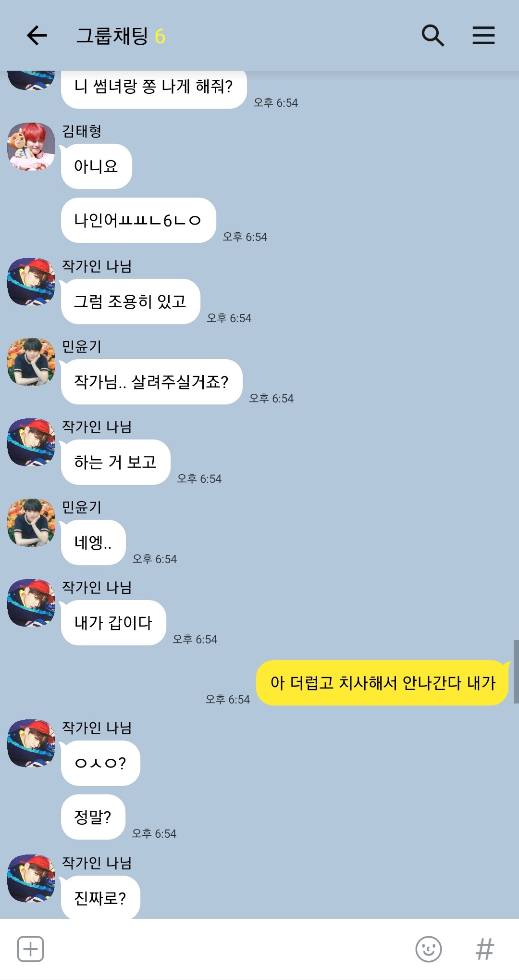Tap the 김태형 sender name
The width and height of the screenshot is (519, 980).
(82, 131)
